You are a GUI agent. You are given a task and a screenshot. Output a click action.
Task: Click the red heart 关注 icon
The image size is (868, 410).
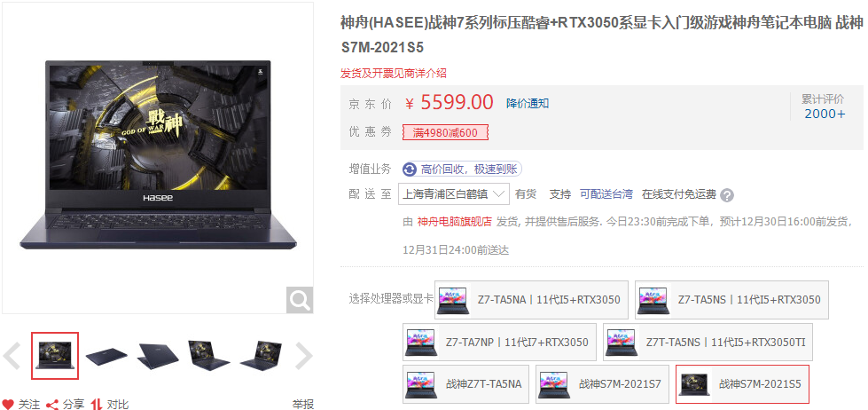point(8,404)
